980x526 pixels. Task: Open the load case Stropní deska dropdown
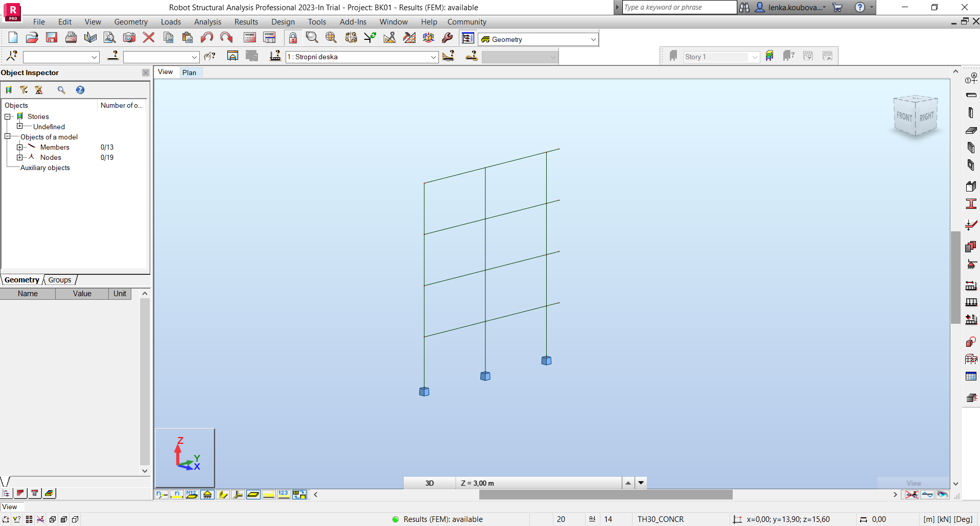coord(433,57)
